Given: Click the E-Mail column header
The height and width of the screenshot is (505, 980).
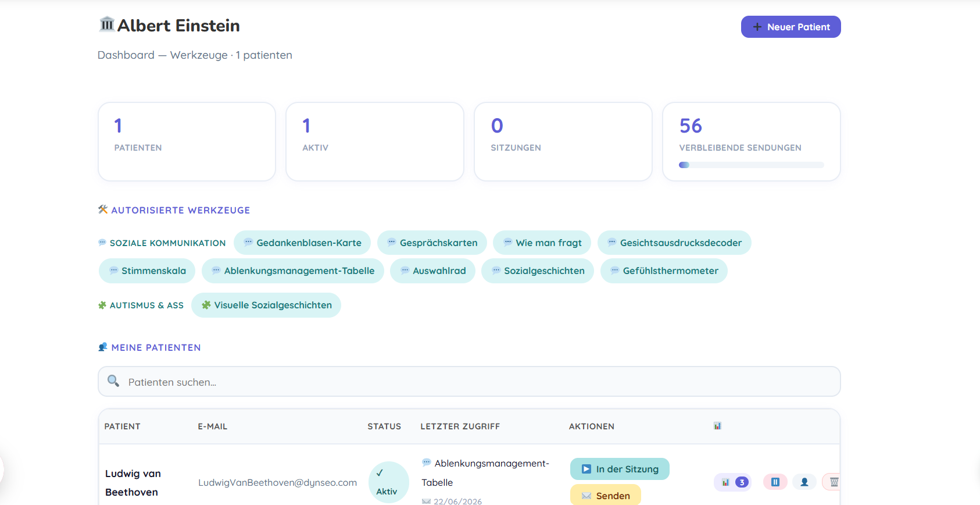Looking at the screenshot, I should coord(213,426).
